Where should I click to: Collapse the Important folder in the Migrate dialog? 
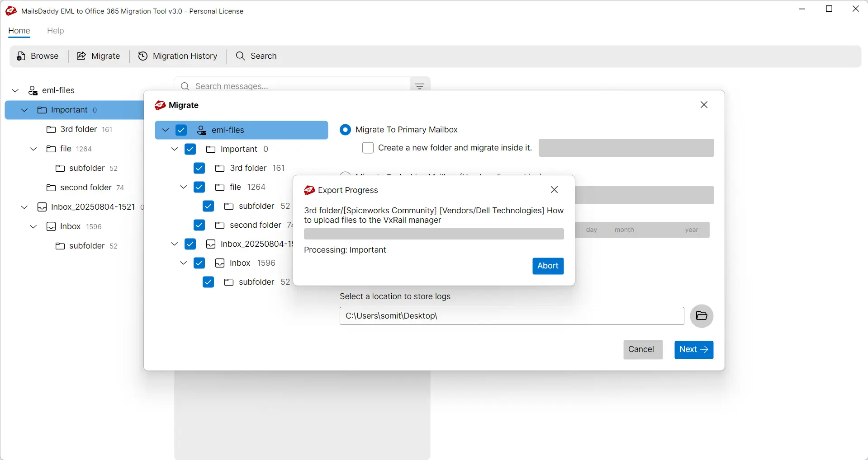point(174,149)
